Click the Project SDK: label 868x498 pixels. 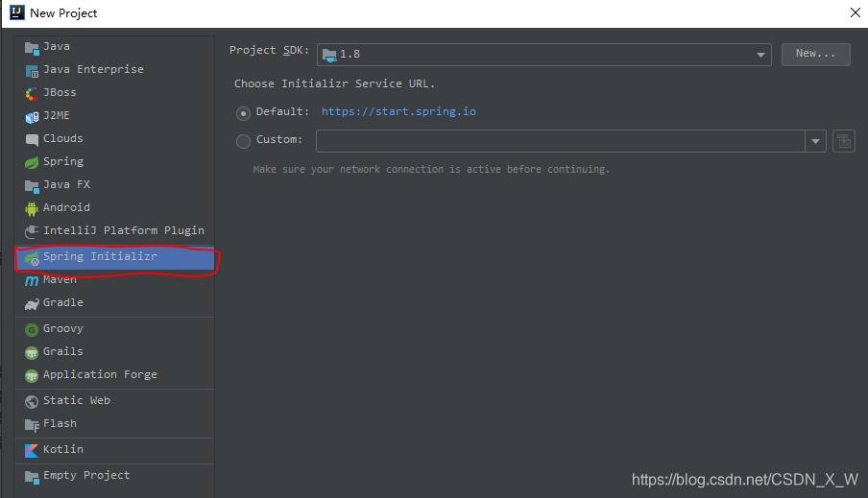pos(270,50)
